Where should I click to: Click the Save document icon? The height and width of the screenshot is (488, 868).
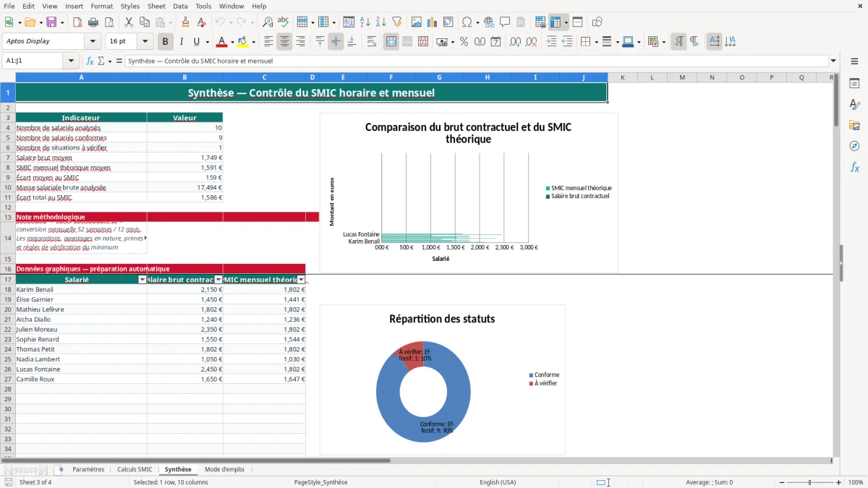51,22
